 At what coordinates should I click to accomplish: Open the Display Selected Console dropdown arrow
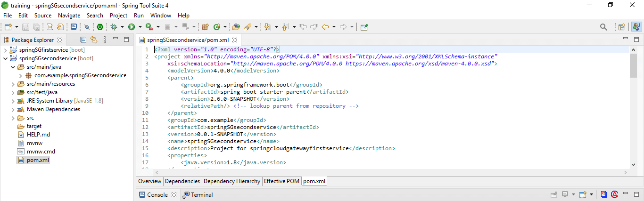(573, 194)
